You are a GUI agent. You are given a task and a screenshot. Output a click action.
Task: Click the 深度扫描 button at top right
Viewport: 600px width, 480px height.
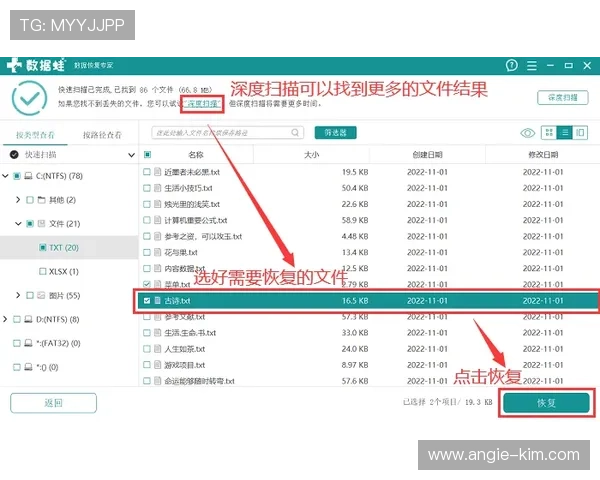pyautogui.click(x=562, y=98)
